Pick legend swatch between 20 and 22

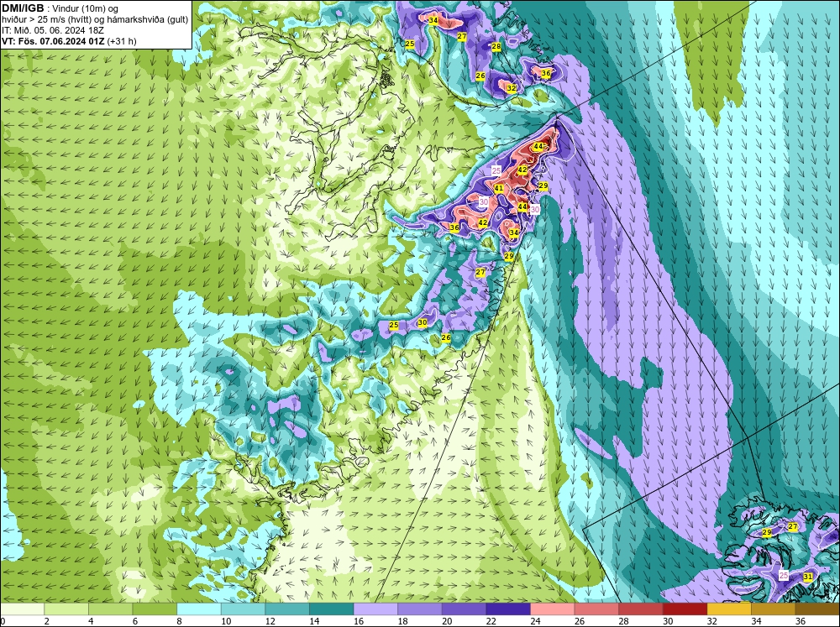click(x=464, y=609)
